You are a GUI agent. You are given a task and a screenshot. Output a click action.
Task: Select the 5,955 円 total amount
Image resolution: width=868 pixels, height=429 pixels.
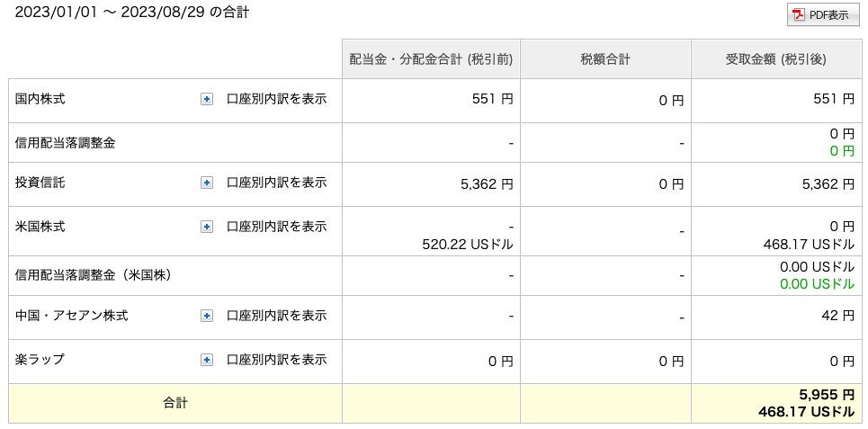(x=827, y=395)
